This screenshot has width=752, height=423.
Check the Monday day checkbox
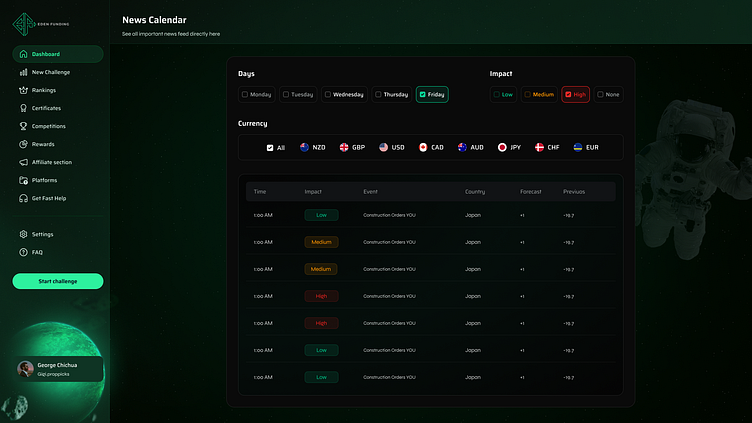click(x=245, y=95)
